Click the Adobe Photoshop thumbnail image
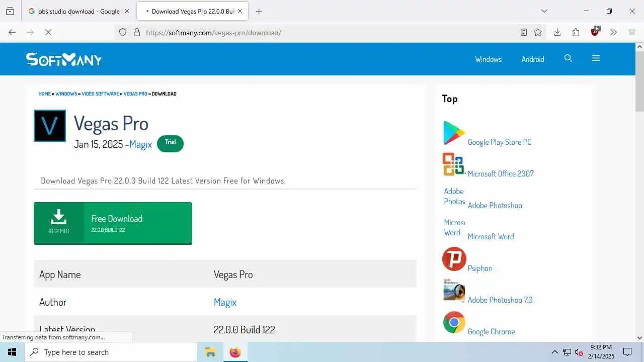The width and height of the screenshot is (644, 362). coord(454,196)
